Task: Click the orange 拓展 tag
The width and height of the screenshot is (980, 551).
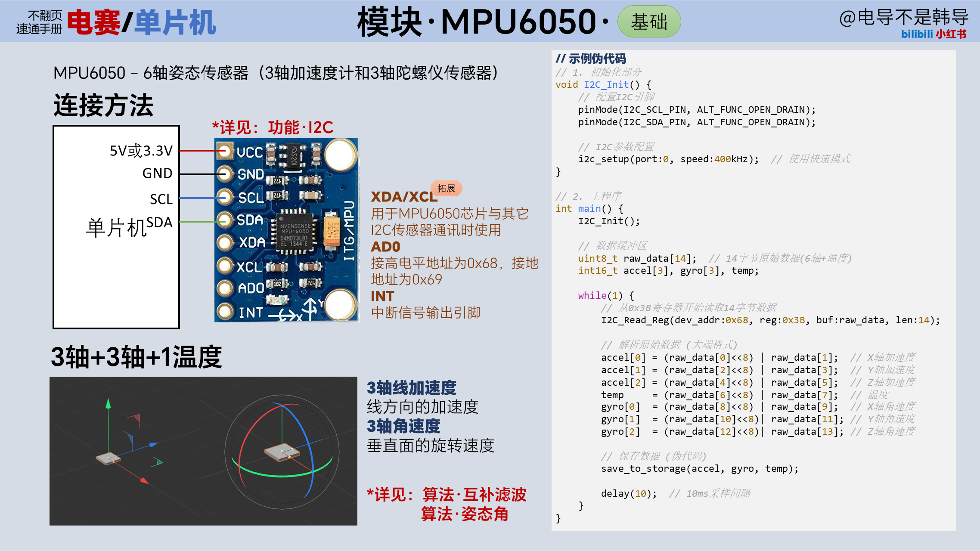Action: [x=447, y=189]
